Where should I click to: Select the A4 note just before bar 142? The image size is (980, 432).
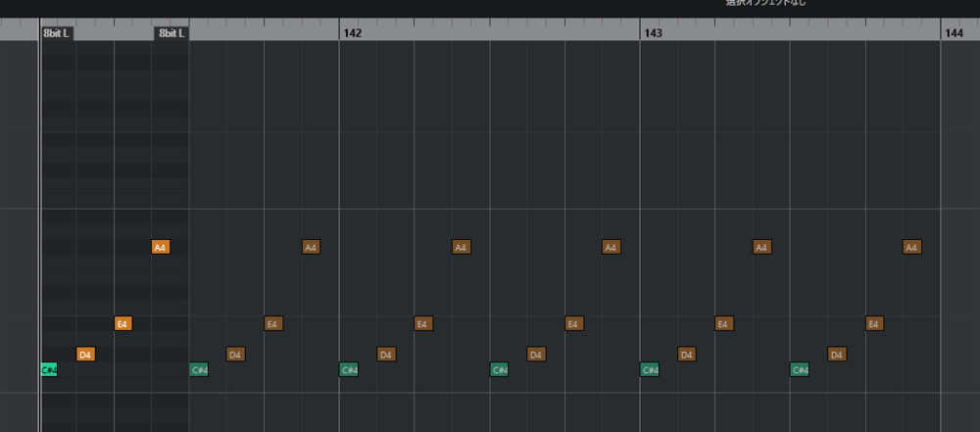click(311, 247)
